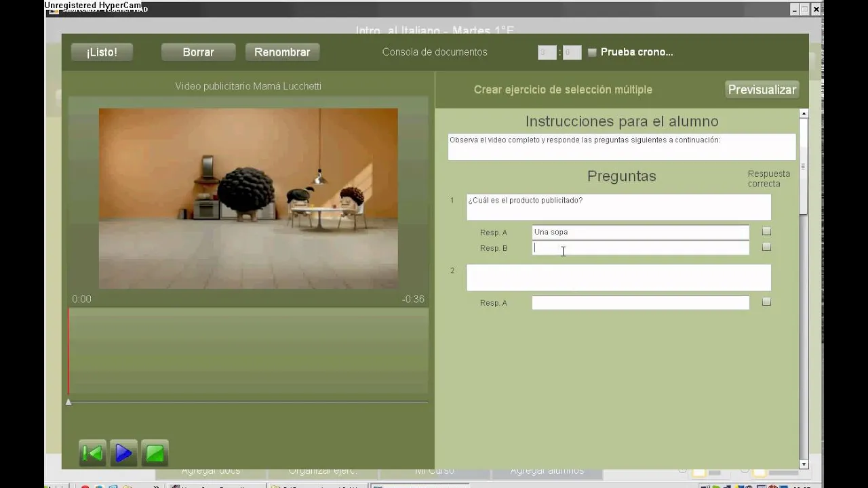
Task: Mark question 1 Resp. B as correct
Action: coord(766,247)
